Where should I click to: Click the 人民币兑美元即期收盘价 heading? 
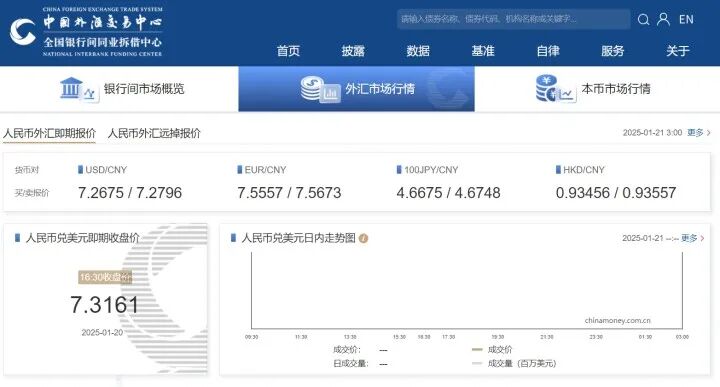[83, 238]
